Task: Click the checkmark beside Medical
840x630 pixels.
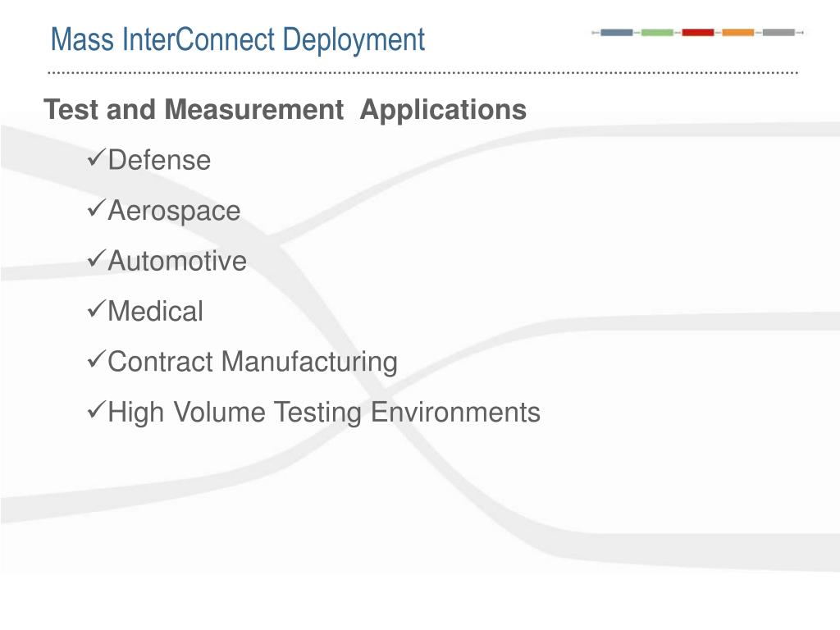Action: [x=95, y=309]
